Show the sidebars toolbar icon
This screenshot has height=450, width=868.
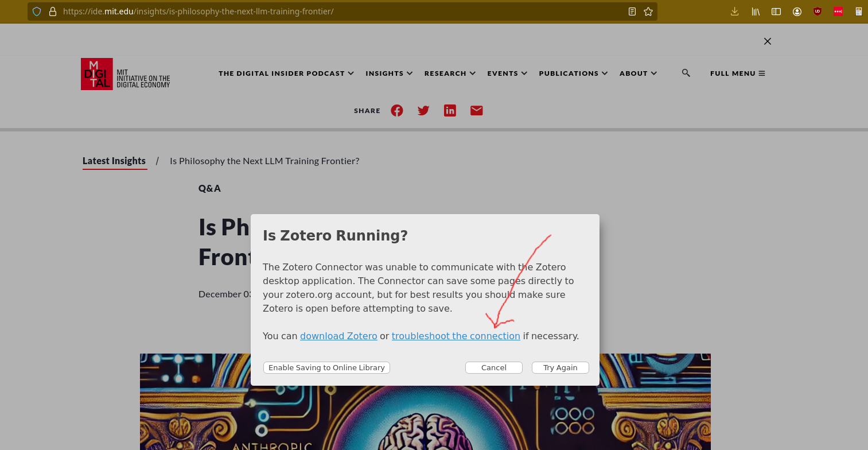pyautogui.click(x=776, y=11)
